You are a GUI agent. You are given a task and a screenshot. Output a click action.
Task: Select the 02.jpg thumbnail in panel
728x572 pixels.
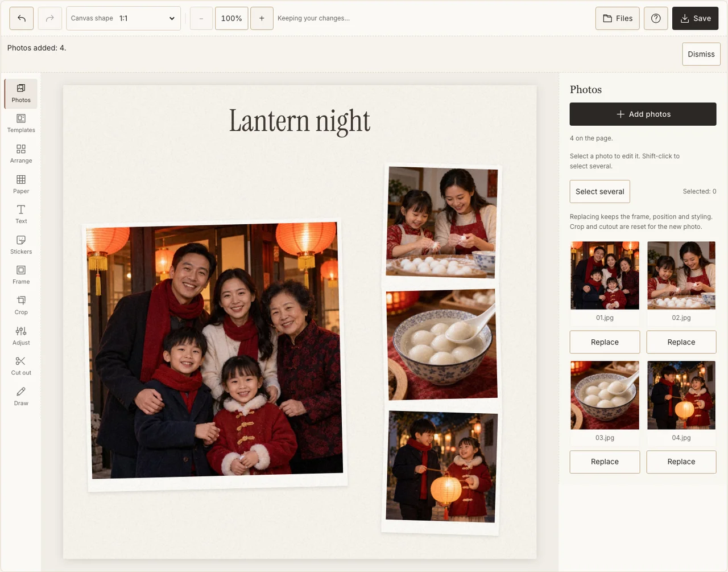tap(681, 275)
